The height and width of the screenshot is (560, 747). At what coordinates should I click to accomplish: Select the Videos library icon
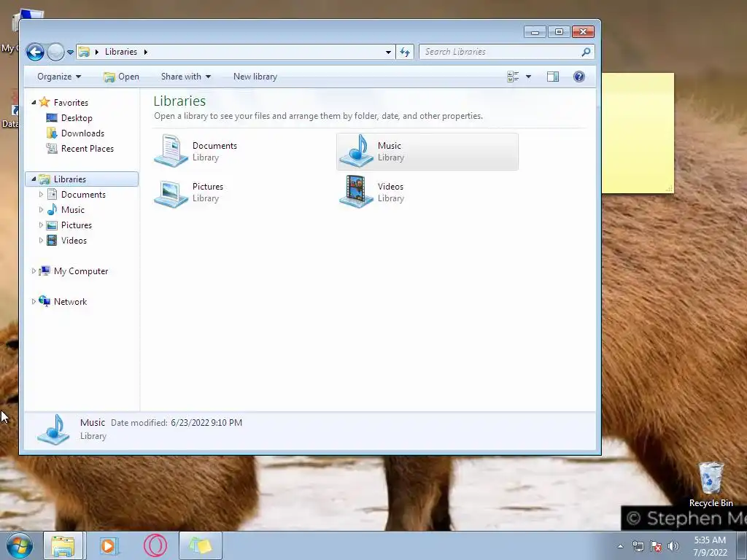[356, 192]
